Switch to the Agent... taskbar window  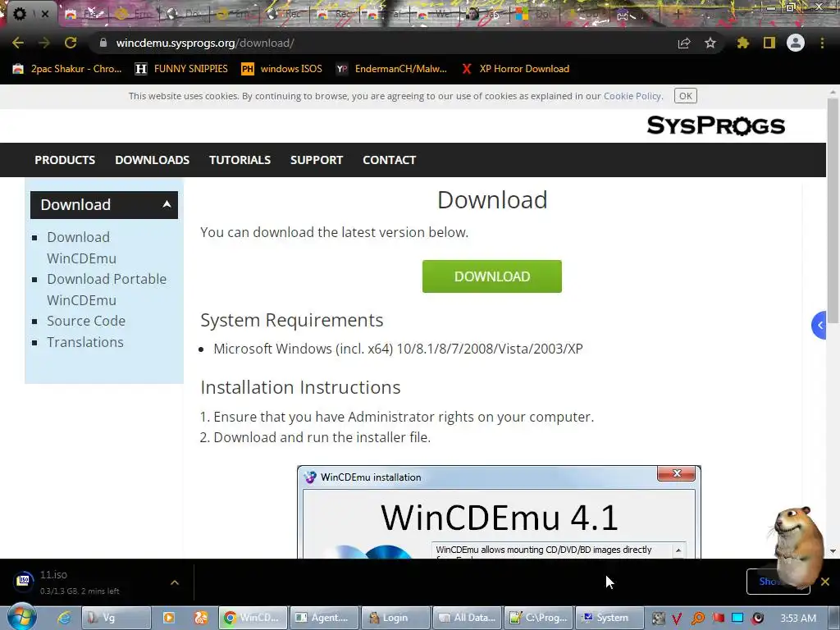(x=324, y=618)
